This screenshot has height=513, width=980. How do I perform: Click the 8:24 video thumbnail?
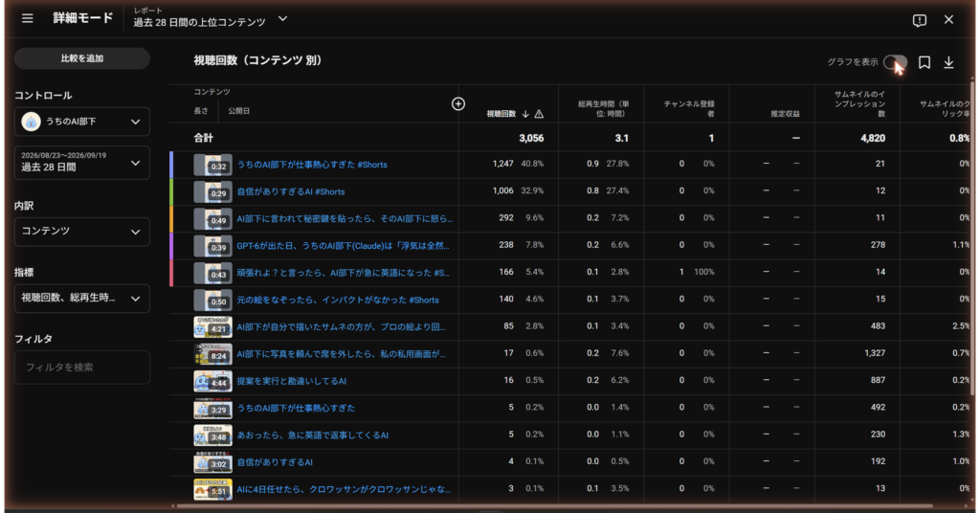tap(212, 354)
